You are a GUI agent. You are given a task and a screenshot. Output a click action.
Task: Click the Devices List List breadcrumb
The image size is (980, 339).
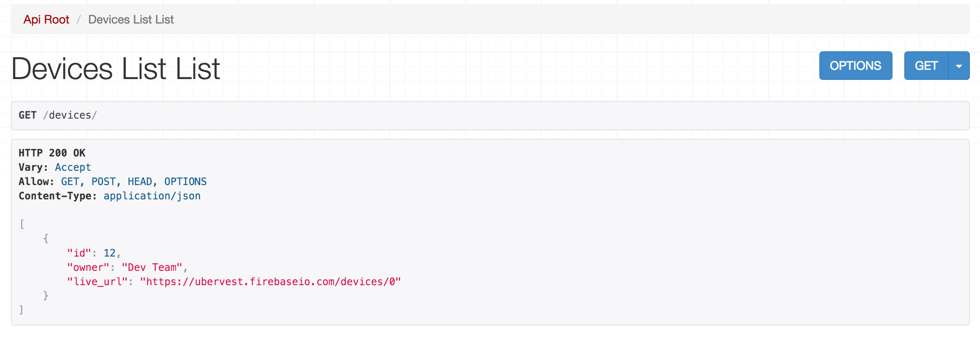[131, 19]
